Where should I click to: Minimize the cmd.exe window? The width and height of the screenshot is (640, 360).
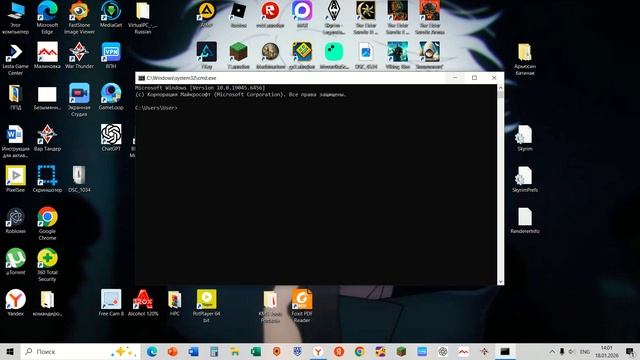point(455,78)
